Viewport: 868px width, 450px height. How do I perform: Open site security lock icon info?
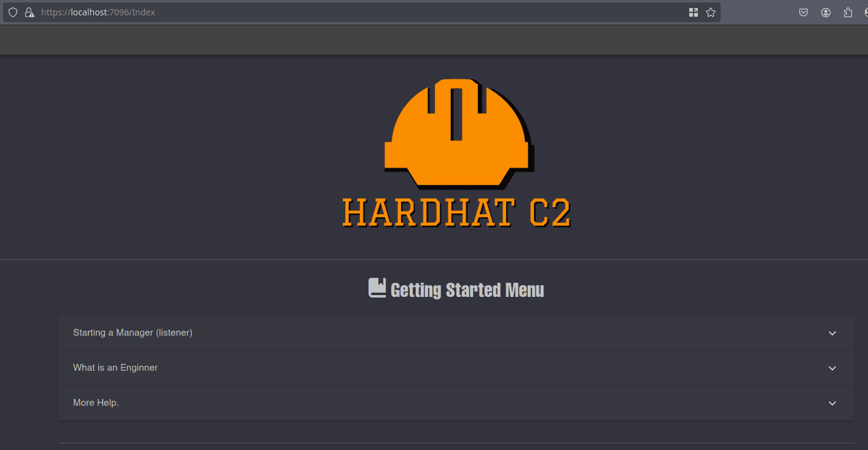(29, 12)
